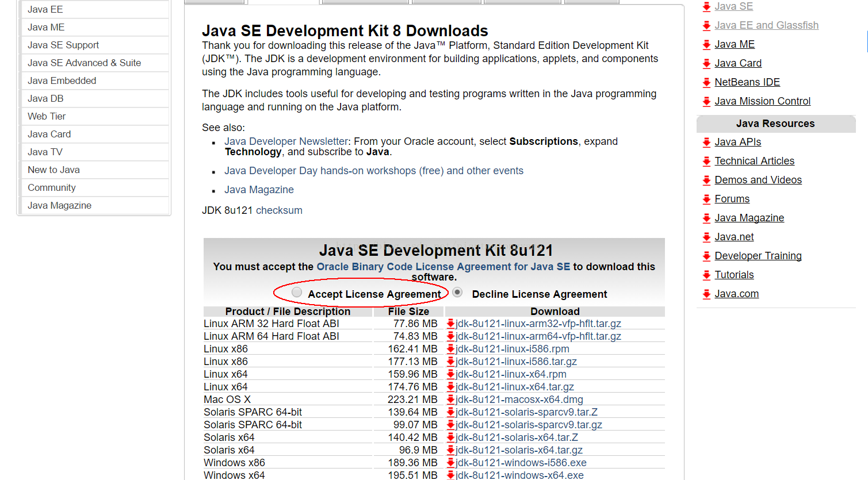Click Download column header

click(x=555, y=312)
